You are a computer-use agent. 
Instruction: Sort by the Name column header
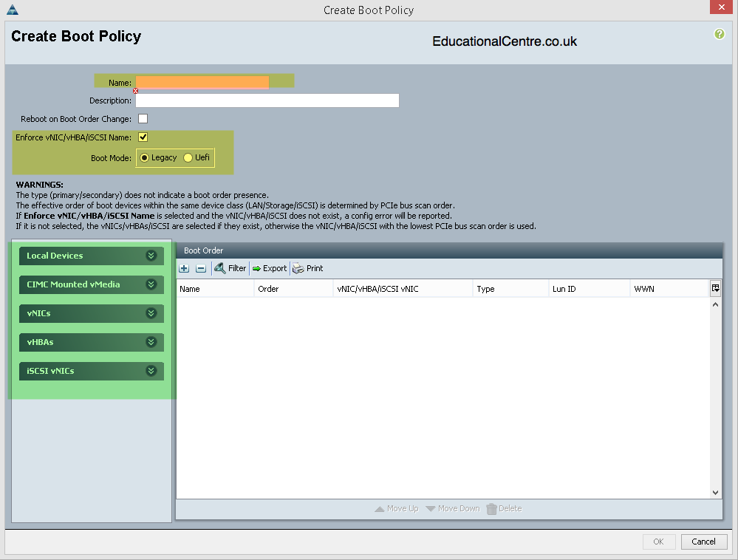coord(215,289)
